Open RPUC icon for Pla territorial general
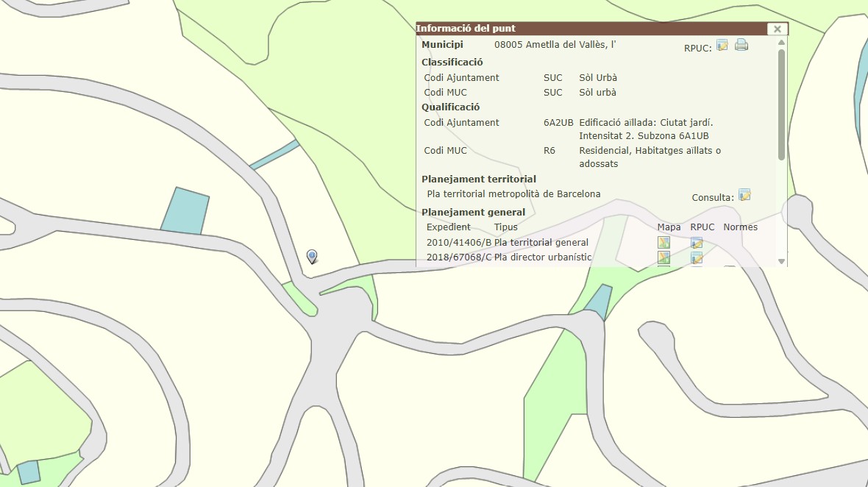The width and height of the screenshot is (868, 487). pos(697,243)
